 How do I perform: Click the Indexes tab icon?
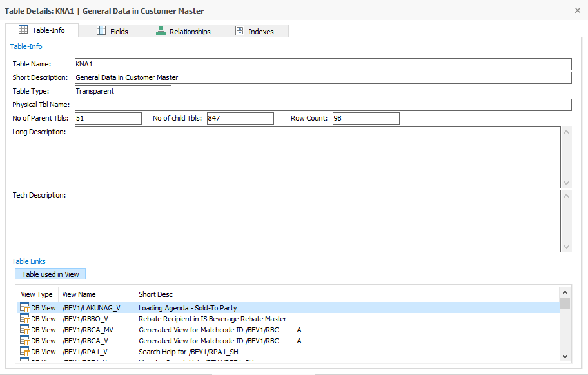pos(240,31)
